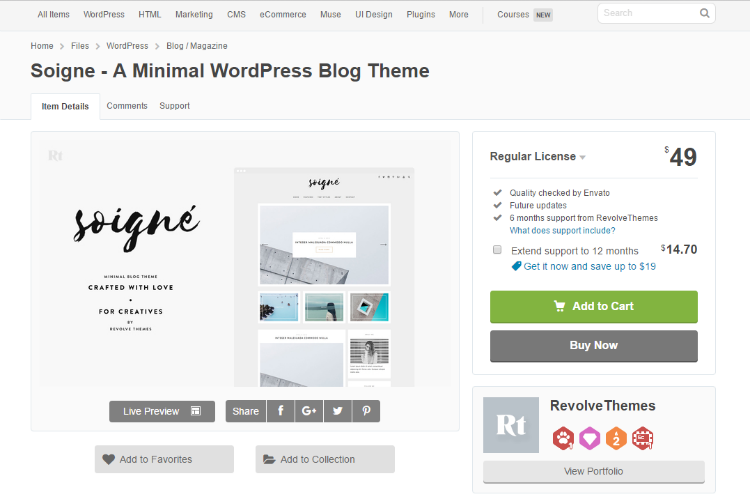The width and height of the screenshot is (750, 499).
Task: Share on Twitter icon
Action: pos(338,411)
